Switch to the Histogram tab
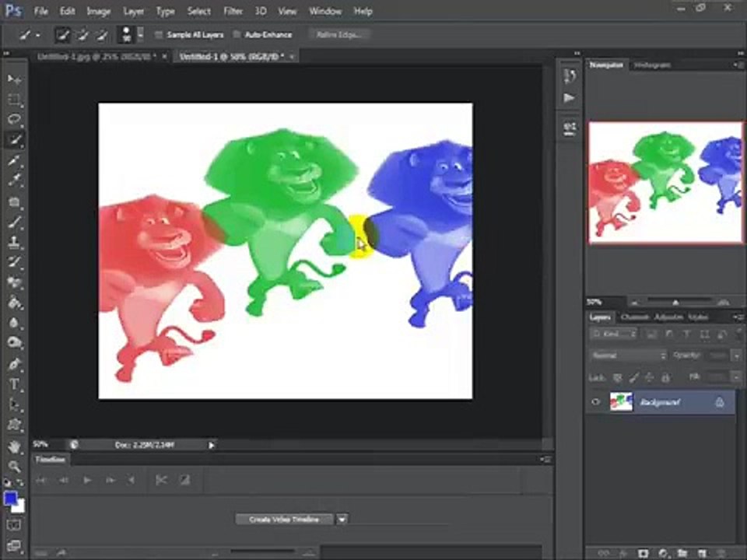 click(x=652, y=65)
